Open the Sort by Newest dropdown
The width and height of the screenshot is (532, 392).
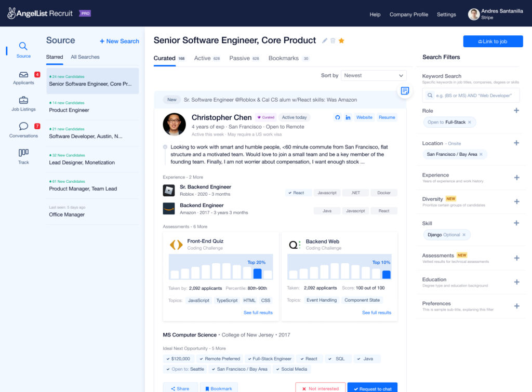click(x=373, y=75)
